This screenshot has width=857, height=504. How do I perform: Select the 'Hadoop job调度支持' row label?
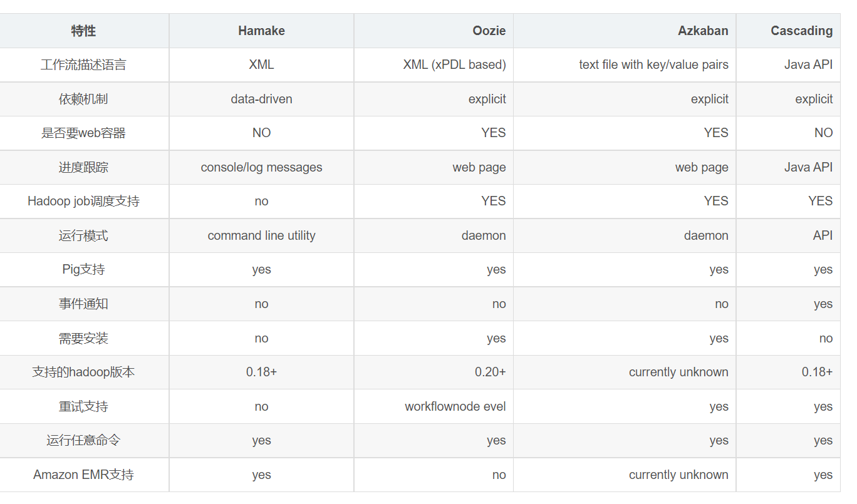83,201
